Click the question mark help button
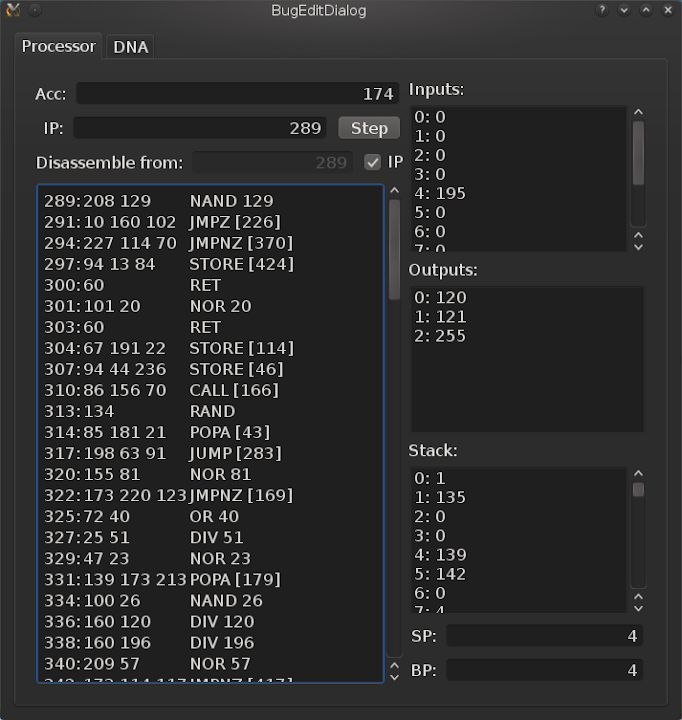This screenshot has height=720, width=682. click(602, 11)
